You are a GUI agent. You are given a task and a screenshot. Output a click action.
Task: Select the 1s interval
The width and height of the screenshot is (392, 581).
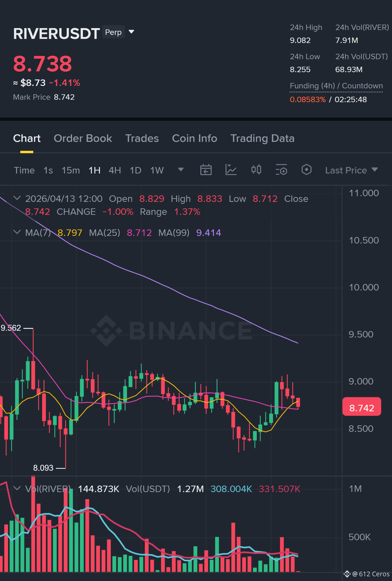[48, 170]
